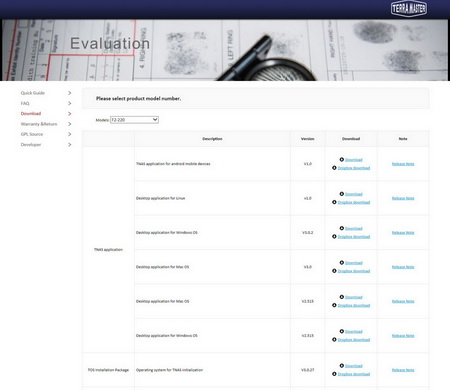450x390 pixels.
Task: Click 'Desktop application for Linux' description text
Action: tap(160, 198)
